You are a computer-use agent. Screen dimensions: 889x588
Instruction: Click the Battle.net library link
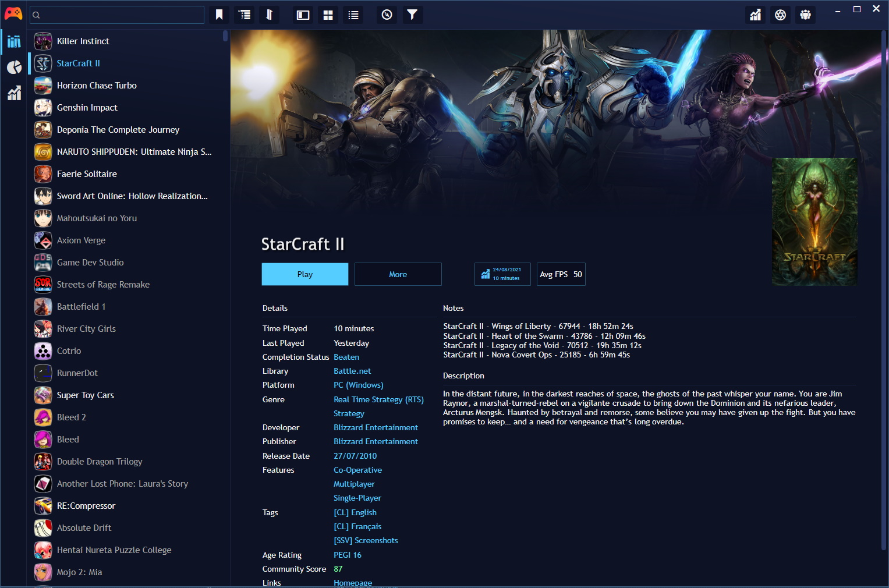(352, 371)
